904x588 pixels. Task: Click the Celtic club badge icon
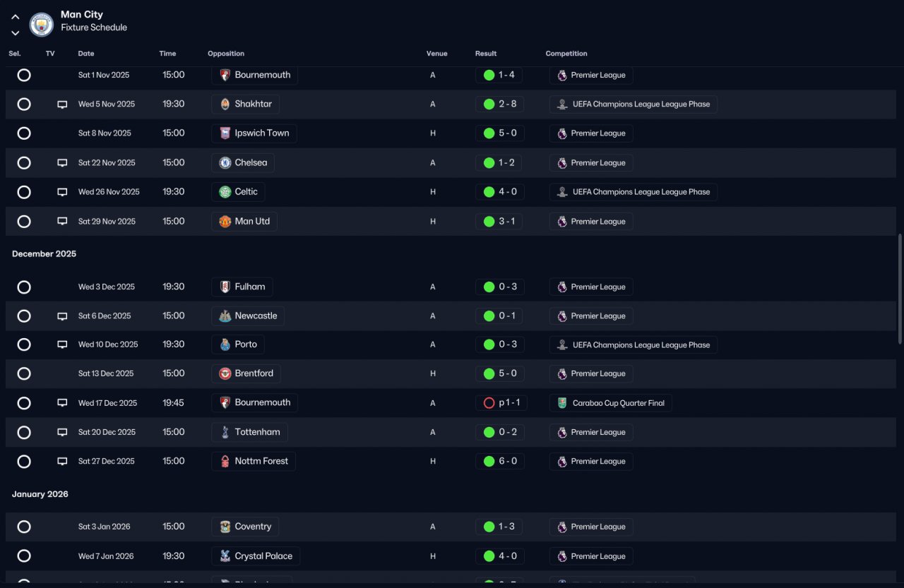[x=225, y=192]
